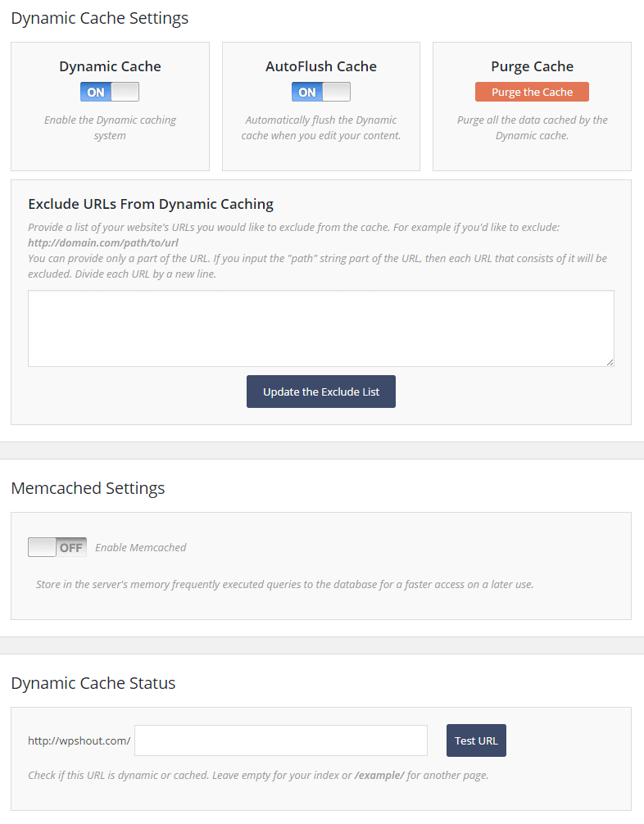Image resolution: width=644 pixels, height=824 pixels.
Task: Click the orange Purge the Cache button
Action: pyautogui.click(x=532, y=92)
